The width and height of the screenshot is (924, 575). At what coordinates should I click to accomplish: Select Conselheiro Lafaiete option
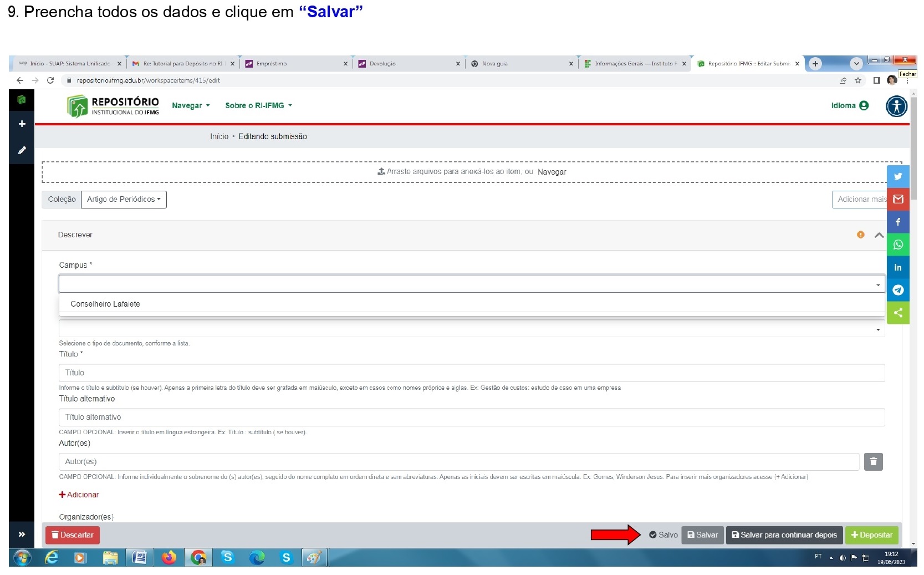(105, 304)
